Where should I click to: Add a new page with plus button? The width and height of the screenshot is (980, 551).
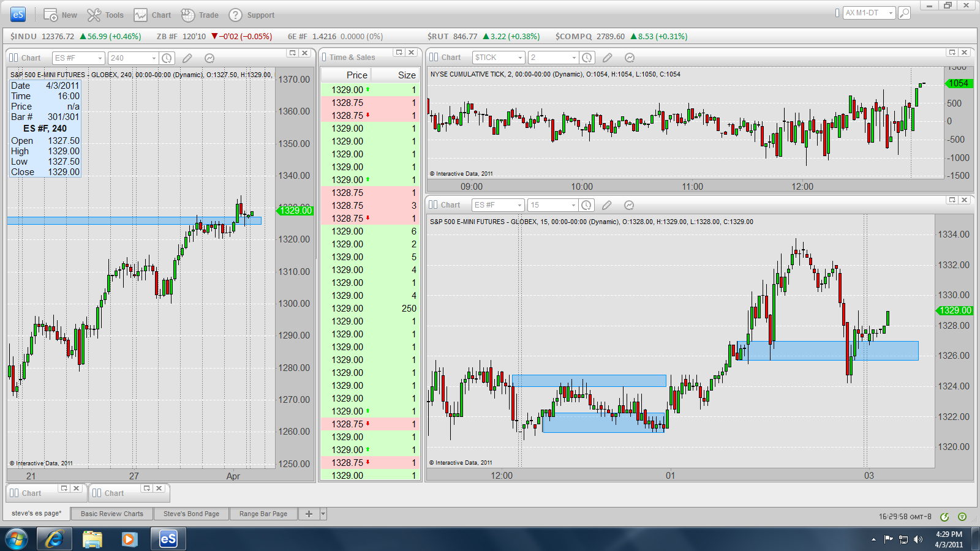click(x=309, y=514)
